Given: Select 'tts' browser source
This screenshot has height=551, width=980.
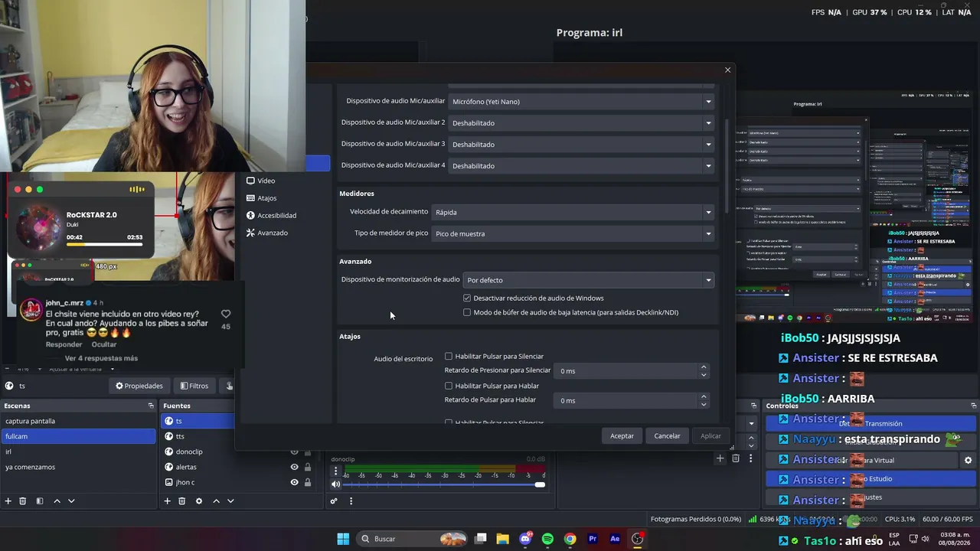Looking at the screenshot, I should (x=198, y=436).
